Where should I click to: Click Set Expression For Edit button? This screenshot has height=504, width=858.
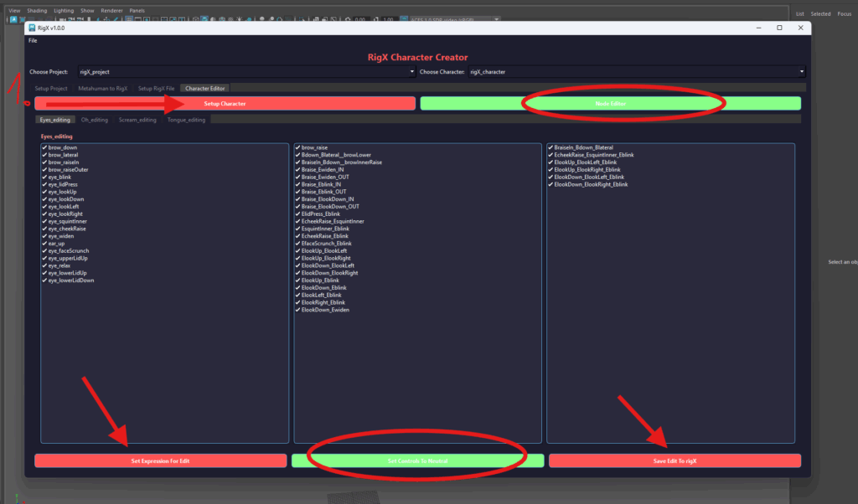tap(160, 461)
